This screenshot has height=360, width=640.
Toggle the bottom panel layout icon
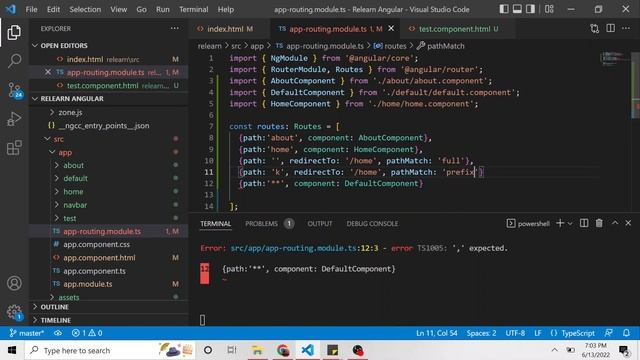(517, 9)
